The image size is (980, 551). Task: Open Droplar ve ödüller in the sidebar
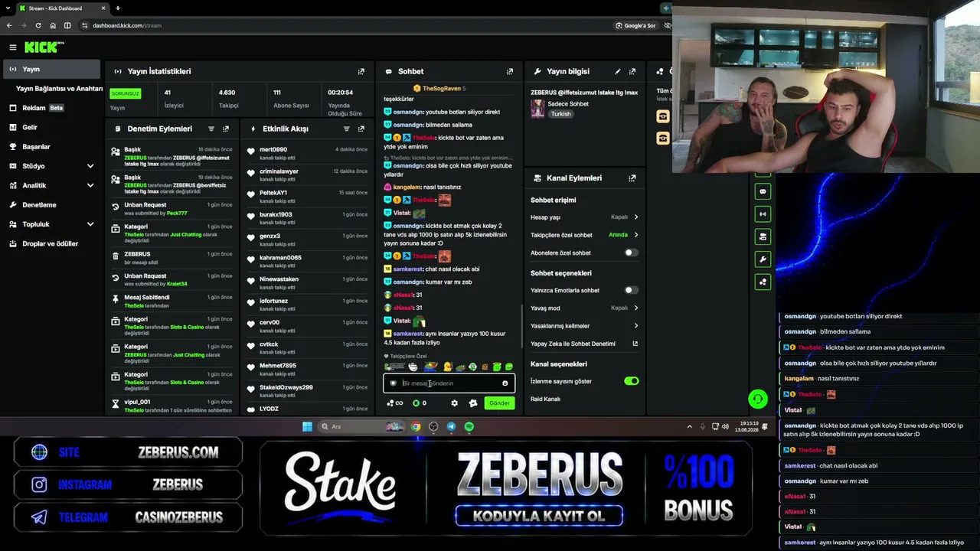[x=51, y=243]
